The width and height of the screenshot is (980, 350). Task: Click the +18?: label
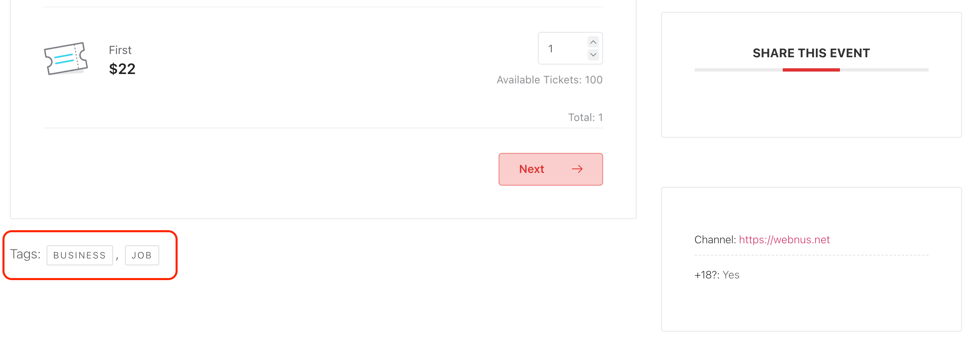coord(707,275)
